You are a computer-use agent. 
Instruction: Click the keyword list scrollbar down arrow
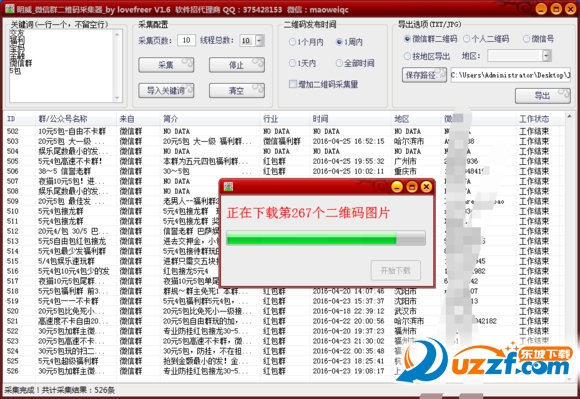click(117, 98)
